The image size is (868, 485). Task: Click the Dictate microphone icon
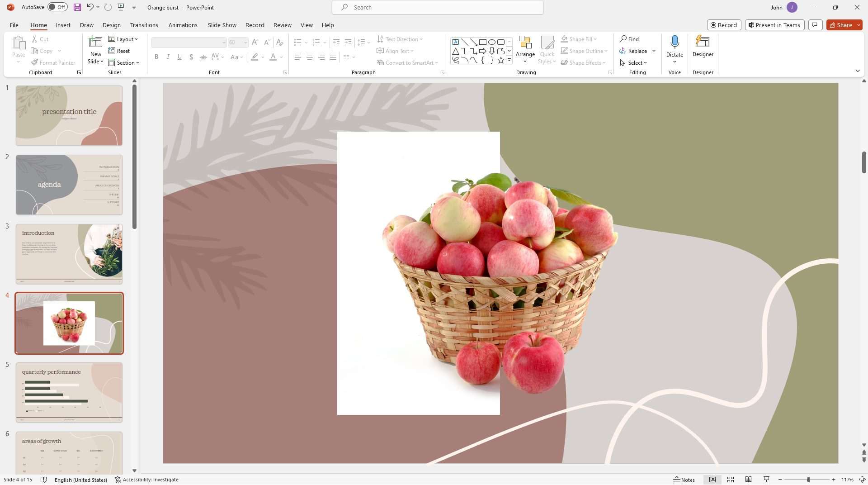coord(675,43)
